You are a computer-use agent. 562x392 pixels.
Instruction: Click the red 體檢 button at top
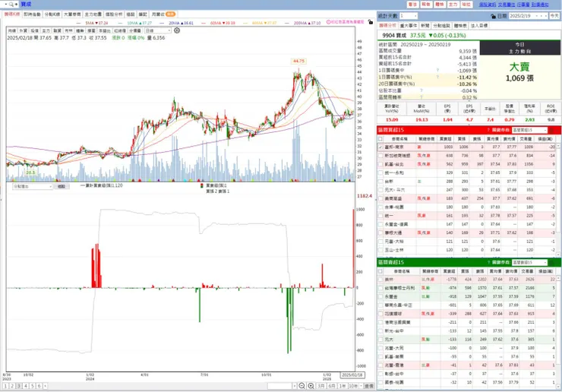[x=439, y=5]
